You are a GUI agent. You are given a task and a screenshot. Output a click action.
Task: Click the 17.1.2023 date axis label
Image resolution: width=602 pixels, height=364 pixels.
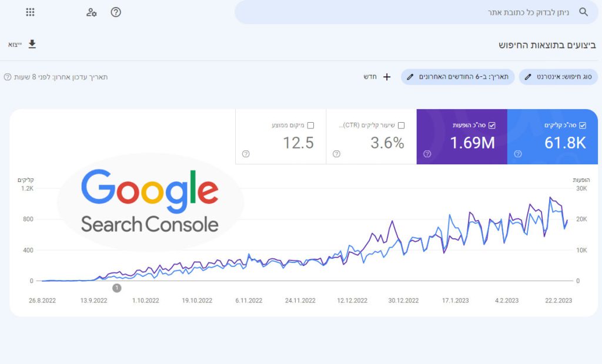coord(456,301)
